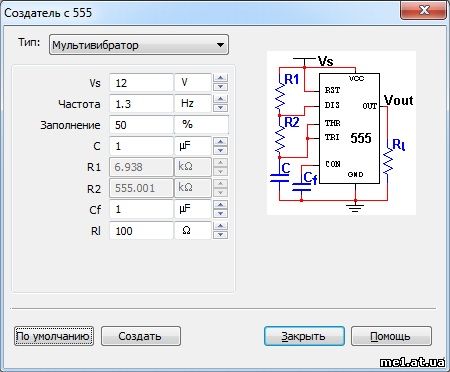Image resolution: width=450 pixels, height=372 pixels.
Task: Step C unit down with spinner arrow
Action: (x=220, y=150)
